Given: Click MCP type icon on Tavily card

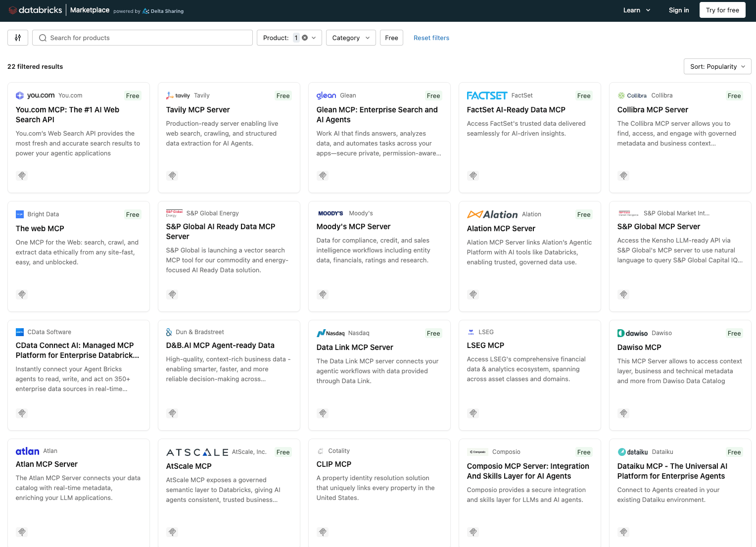Looking at the screenshot, I should tap(172, 175).
